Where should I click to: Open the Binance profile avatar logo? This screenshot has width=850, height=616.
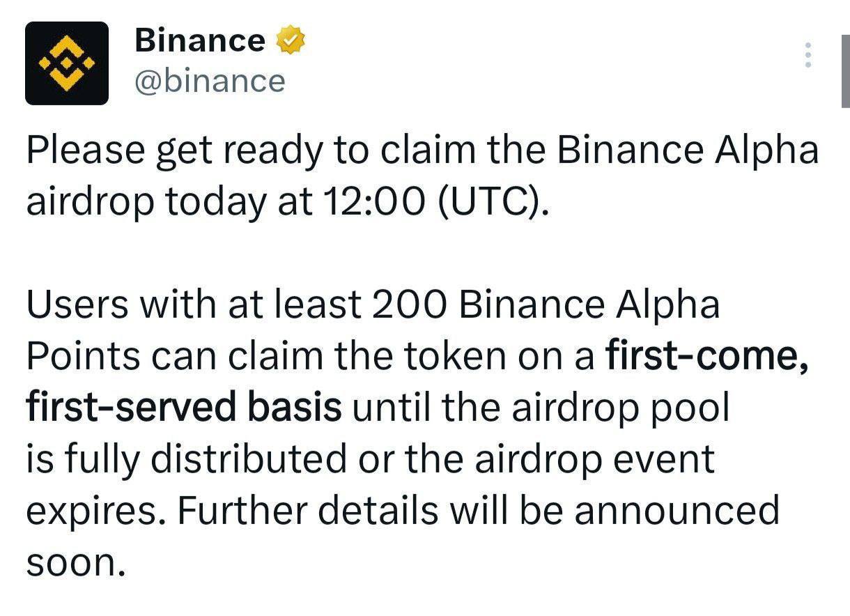click(67, 63)
